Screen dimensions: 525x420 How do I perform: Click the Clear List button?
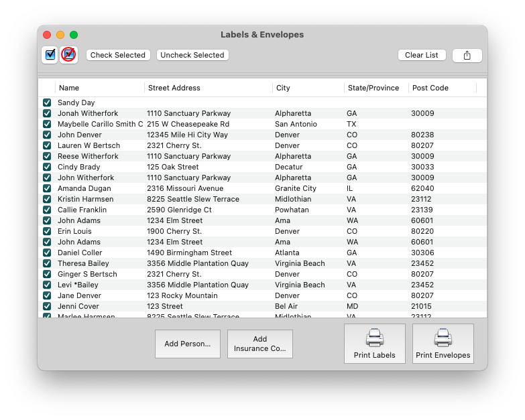422,55
